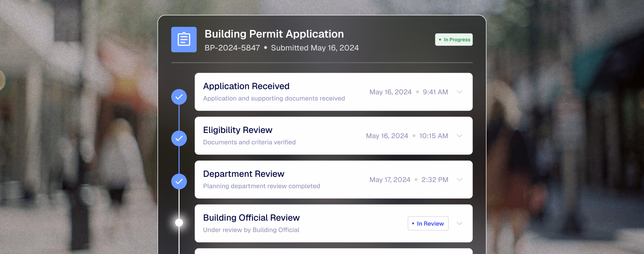
Task: Click the Application Received checkmark step icon
Action: [179, 97]
